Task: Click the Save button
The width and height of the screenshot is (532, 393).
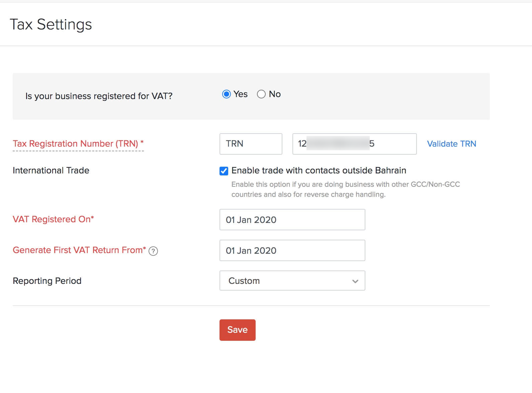Action: (237, 330)
